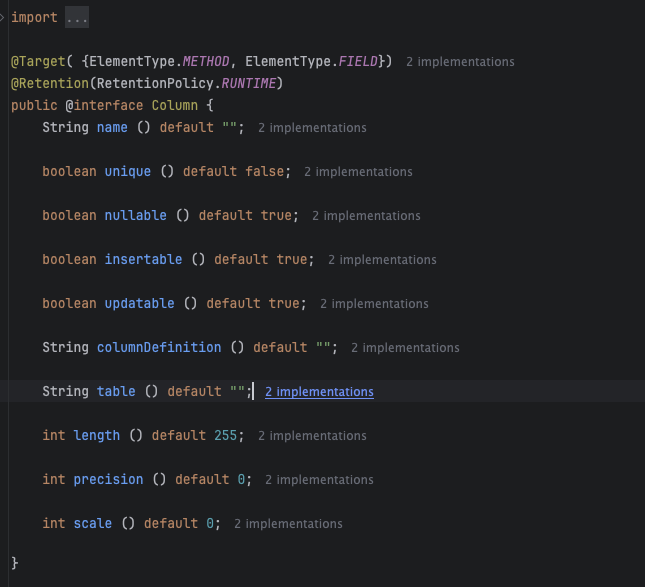
Task: Open implementations hint on length() line
Action: pyautogui.click(x=312, y=436)
